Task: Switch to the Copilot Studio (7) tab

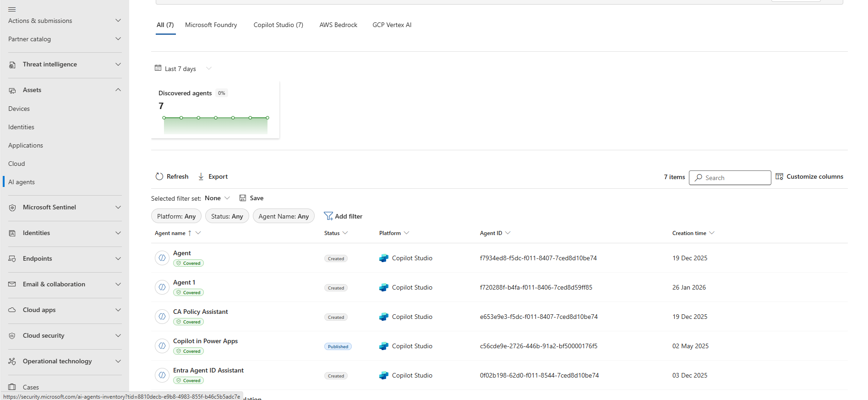Action: (x=278, y=25)
